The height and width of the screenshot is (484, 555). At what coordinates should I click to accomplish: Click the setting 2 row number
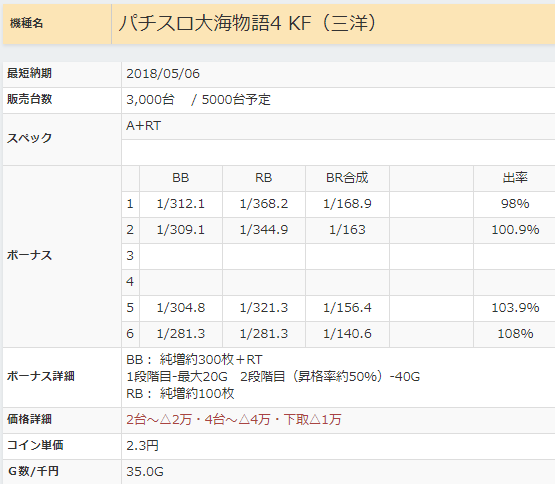130,230
